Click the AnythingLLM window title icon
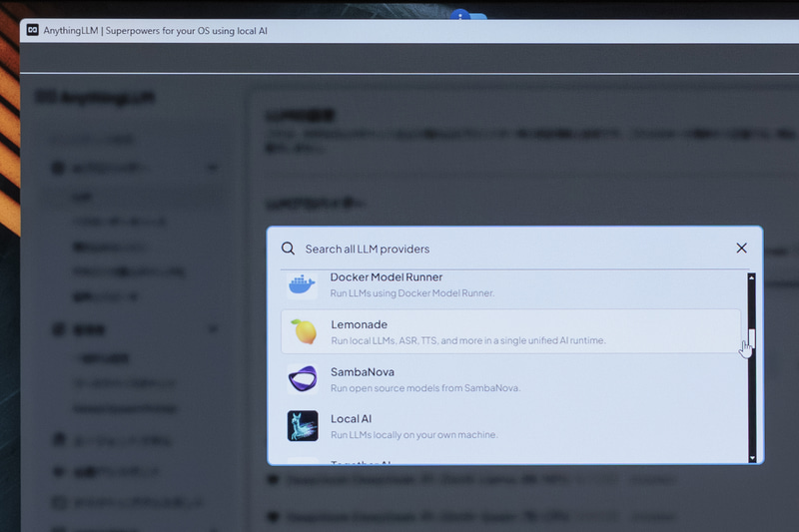799x532 pixels. [x=33, y=30]
